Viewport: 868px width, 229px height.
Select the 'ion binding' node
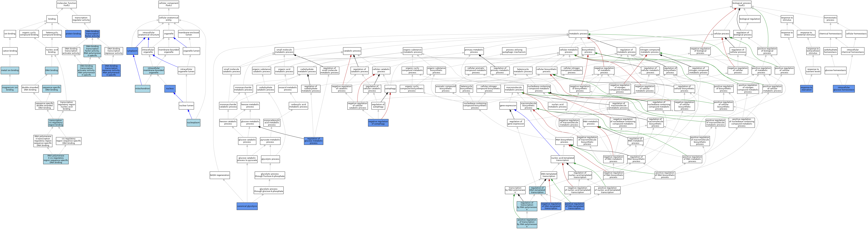click(10, 34)
